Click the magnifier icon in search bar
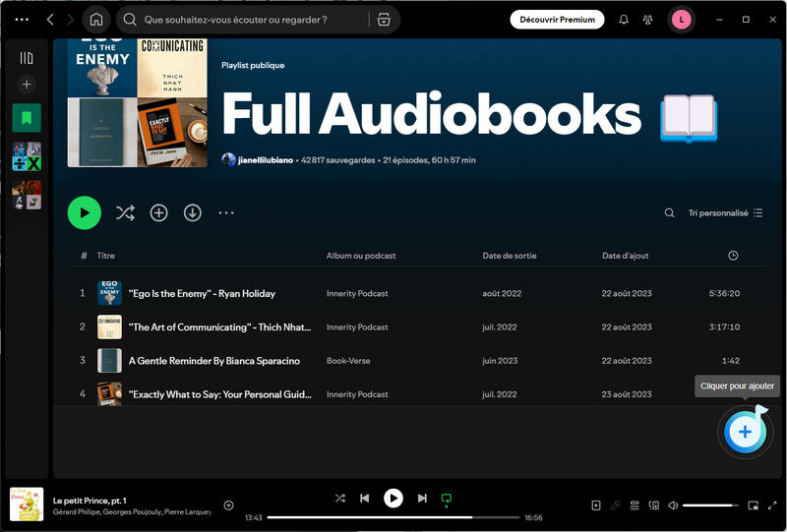The width and height of the screenshot is (787, 532). pyautogui.click(x=130, y=20)
